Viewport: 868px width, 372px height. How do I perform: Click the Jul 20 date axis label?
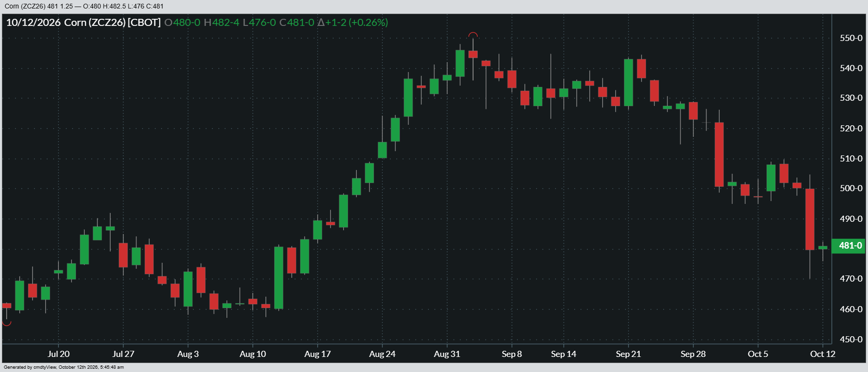pos(58,354)
